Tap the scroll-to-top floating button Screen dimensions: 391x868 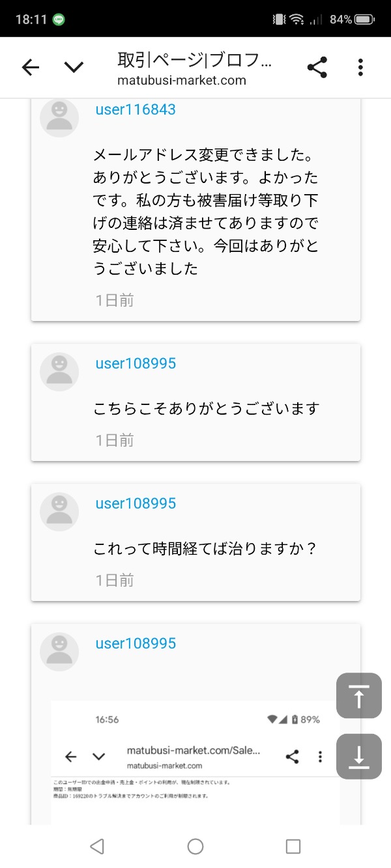358,695
